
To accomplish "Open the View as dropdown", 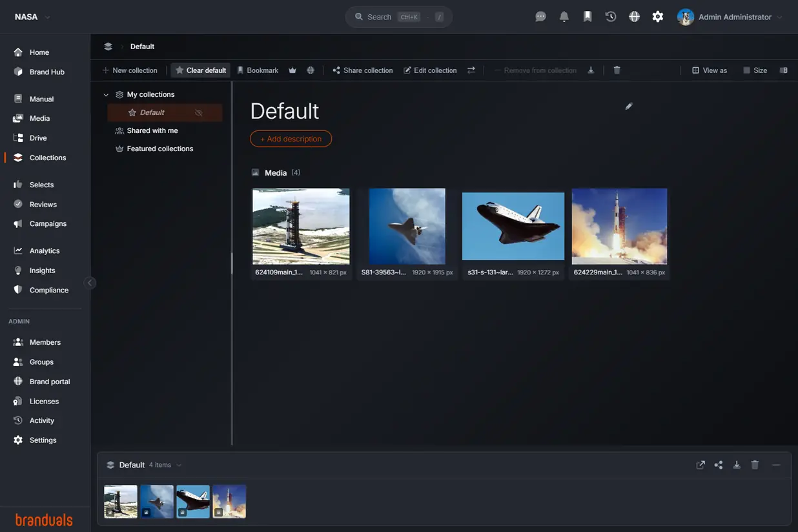I will coord(710,70).
